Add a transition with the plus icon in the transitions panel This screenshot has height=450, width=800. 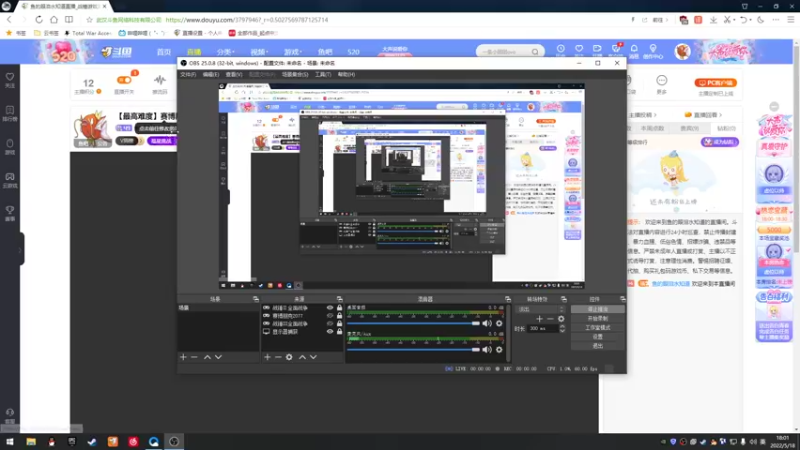coord(539,319)
